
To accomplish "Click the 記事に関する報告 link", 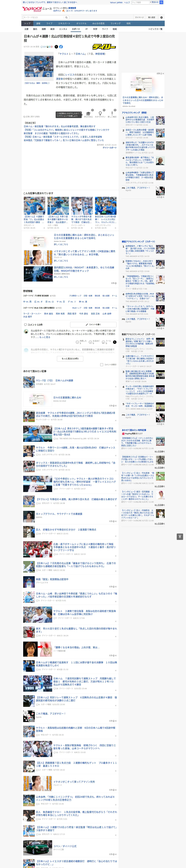I will (x=32, y=117).
